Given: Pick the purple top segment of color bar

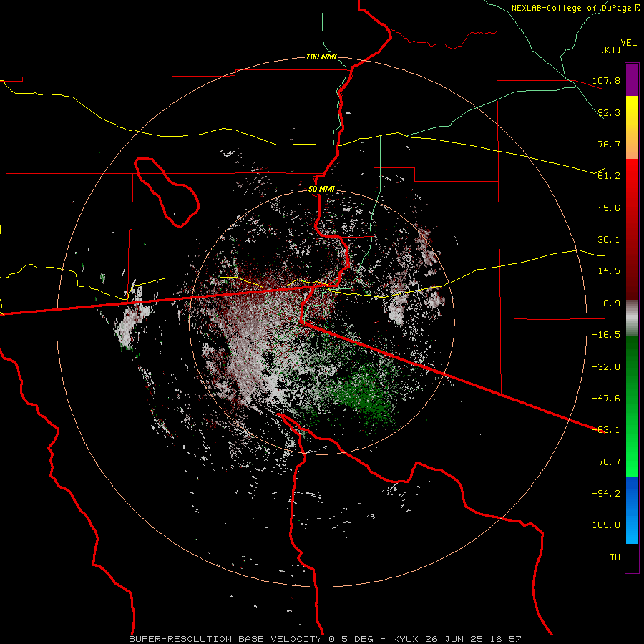Looking at the screenshot, I should point(632,79).
